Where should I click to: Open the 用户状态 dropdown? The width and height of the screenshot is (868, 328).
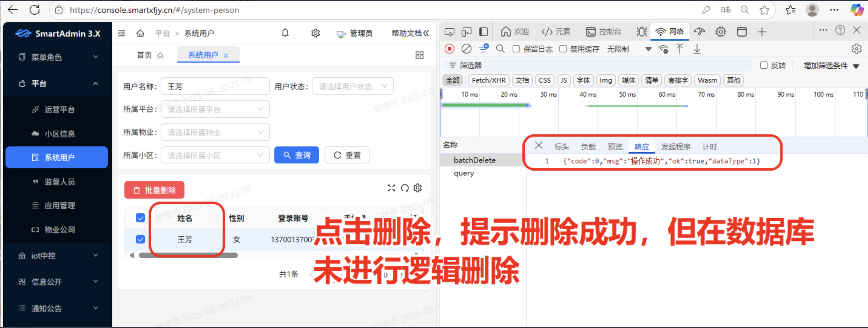[353, 86]
